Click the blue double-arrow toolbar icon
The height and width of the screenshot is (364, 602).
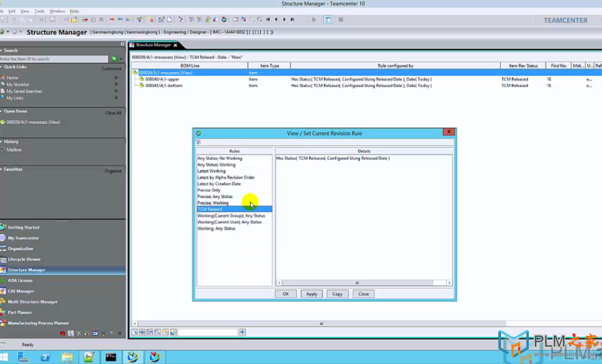[120, 19]
